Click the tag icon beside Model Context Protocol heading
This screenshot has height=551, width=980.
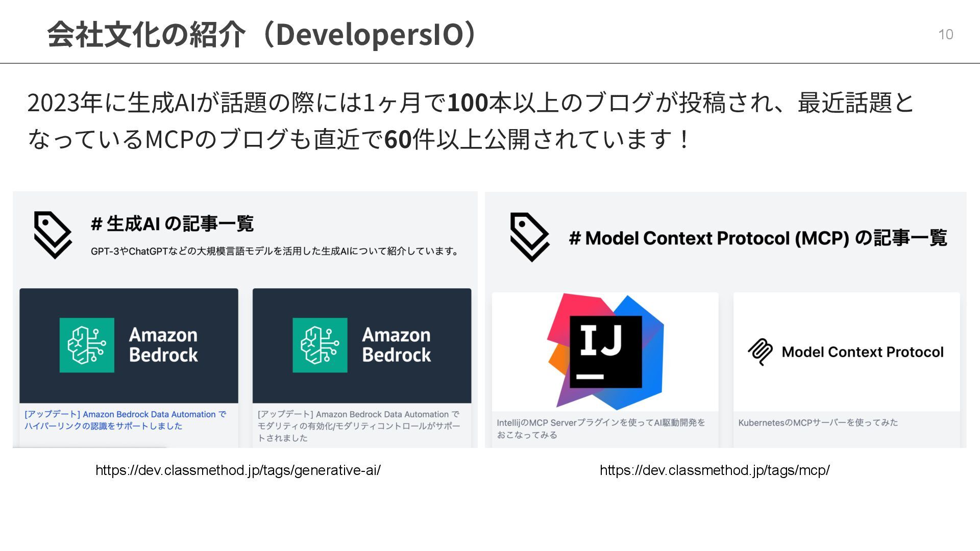pos(530,237)
